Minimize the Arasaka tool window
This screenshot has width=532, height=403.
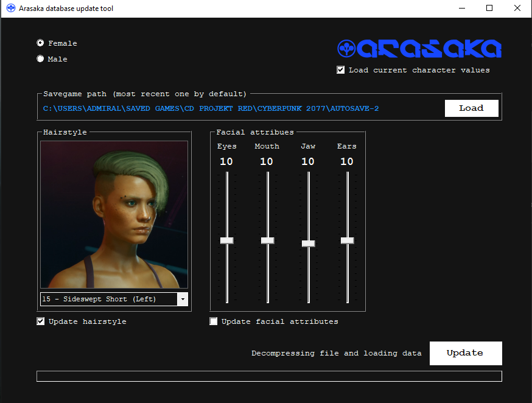tap(462, 8)
